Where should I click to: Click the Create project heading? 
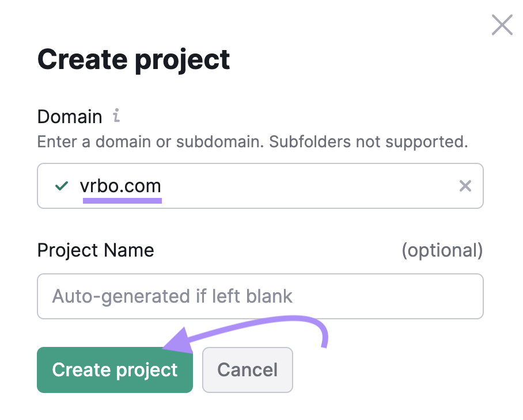click(133, 59)
